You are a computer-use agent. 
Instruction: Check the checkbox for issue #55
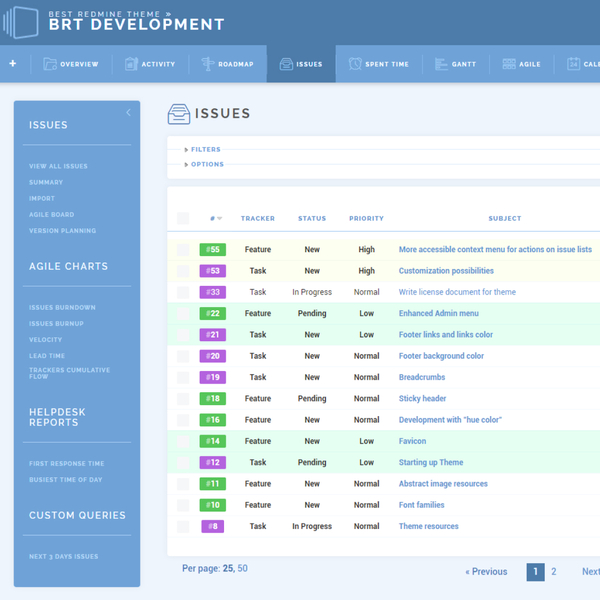183,250
